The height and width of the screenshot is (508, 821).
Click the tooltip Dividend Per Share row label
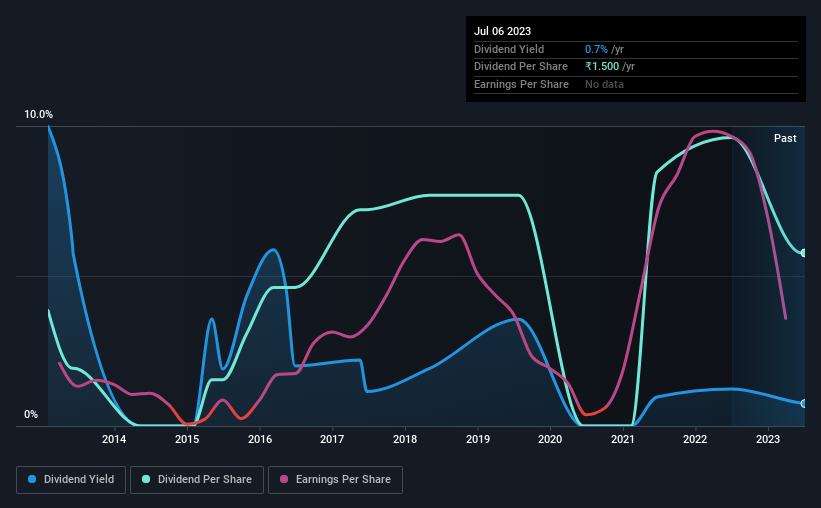(520, 67)
